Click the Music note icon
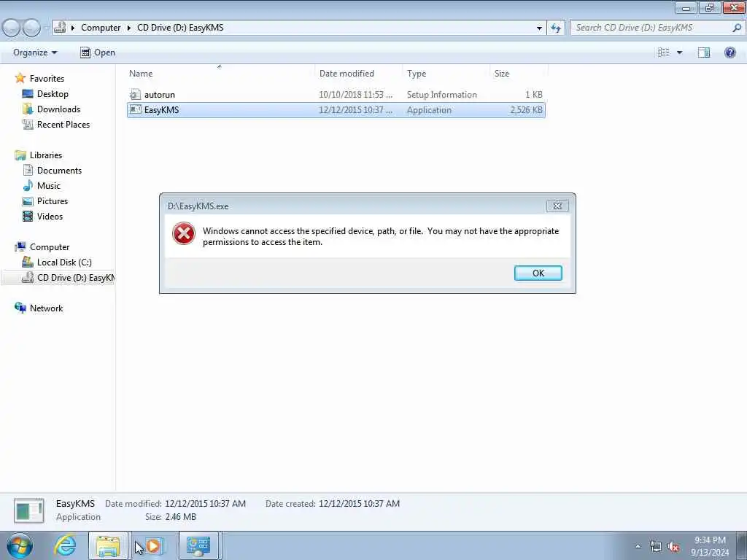747x560 pixels. point(28,185)
